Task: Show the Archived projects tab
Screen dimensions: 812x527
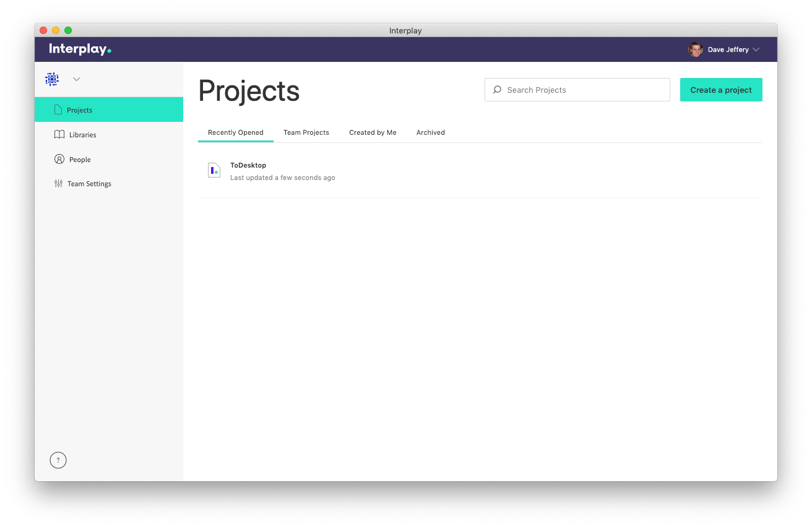Action: click(430, 132)
